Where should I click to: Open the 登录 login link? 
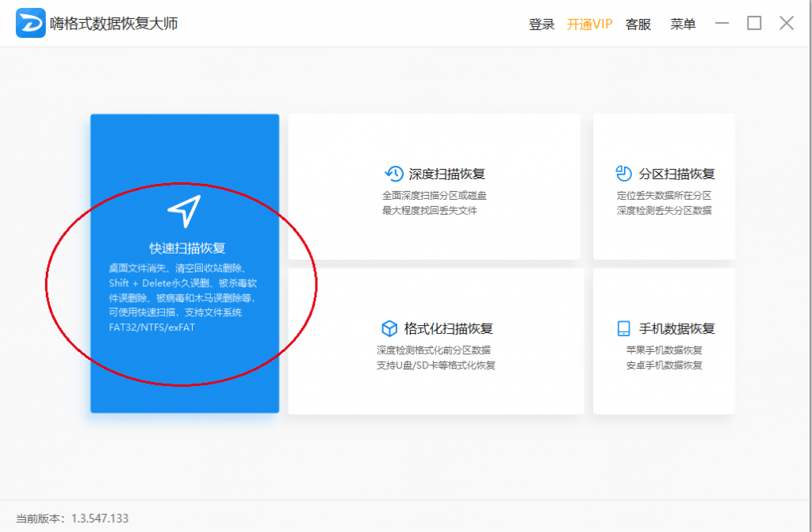(x=542, y=24)
